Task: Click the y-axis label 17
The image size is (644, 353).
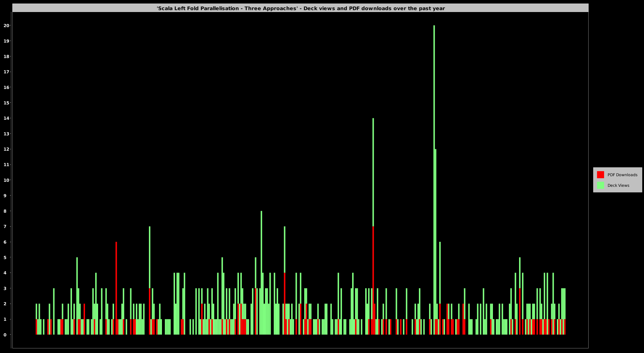Action: (x=6, y=72)
